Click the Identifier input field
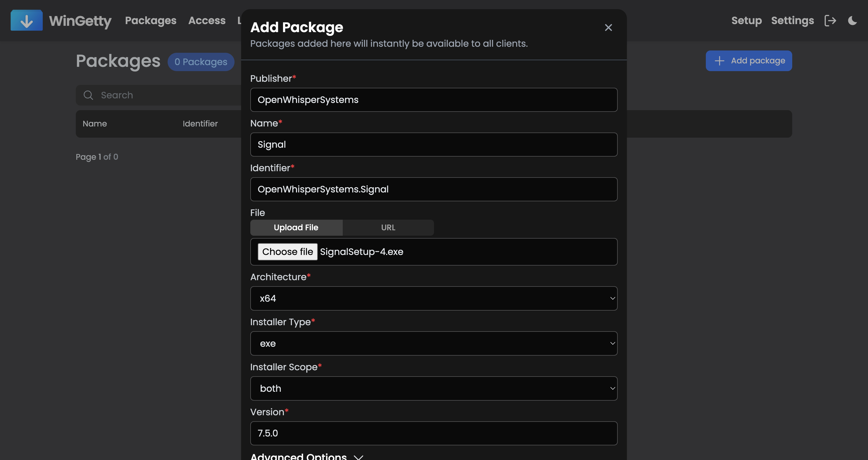The width and height of the screenshot is (868, 460). (x=434, y=189)
